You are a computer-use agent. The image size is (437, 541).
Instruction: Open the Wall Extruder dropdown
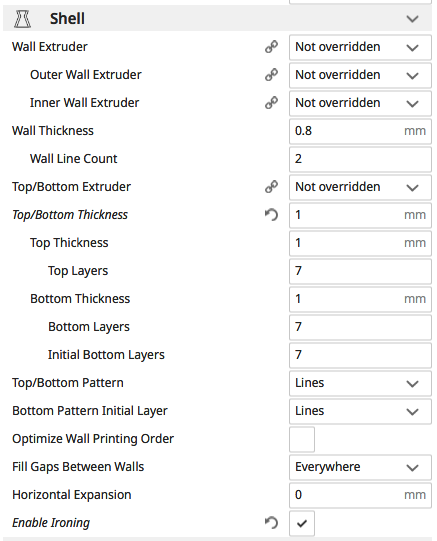[360, 47]
